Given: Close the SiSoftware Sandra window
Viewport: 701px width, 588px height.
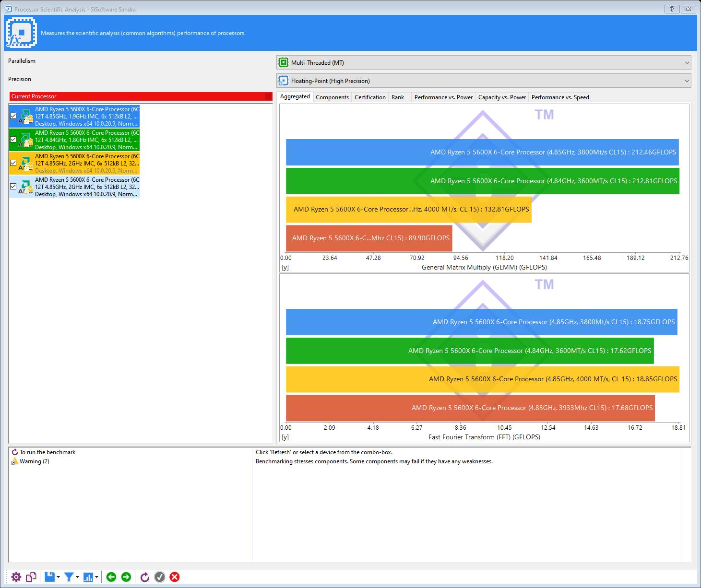Looking at the screenshot, I should pyautogui.click(x=689, y=9).
